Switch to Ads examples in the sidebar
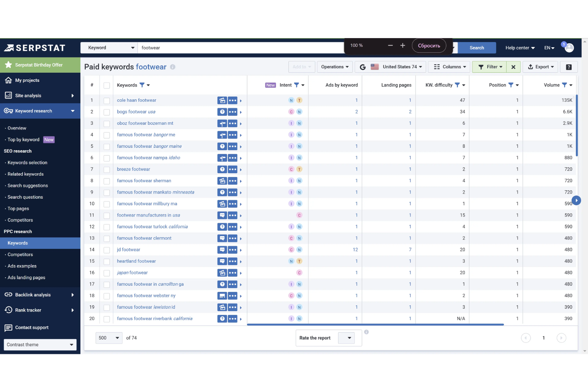The image size is (588, 392). pyautogui.click(x=21, y=266)
